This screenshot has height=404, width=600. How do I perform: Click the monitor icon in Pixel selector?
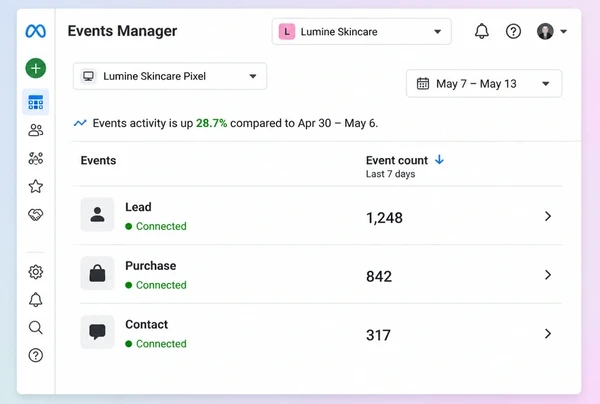tap(88, 76)
